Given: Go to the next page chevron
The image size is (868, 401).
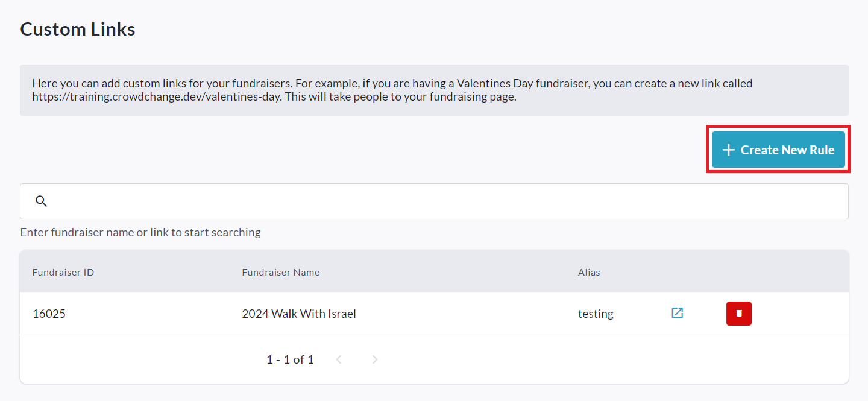Looking at the screenshot, I should (375, 359).
